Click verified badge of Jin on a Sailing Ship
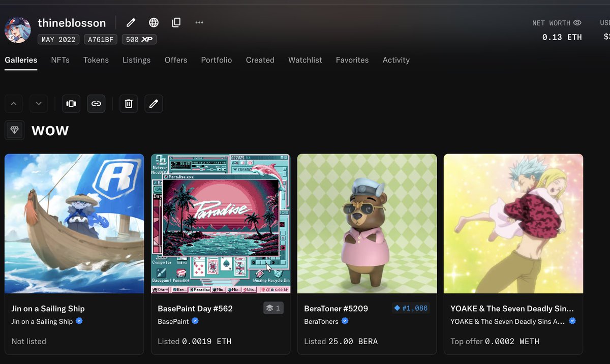Image resolution: width=610 pixels, height=364 pixels. click(79, 321)
